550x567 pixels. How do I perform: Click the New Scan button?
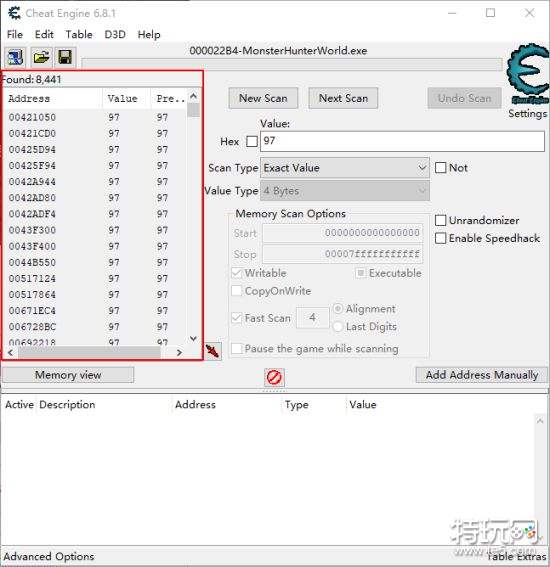click(x=263, y=98)
